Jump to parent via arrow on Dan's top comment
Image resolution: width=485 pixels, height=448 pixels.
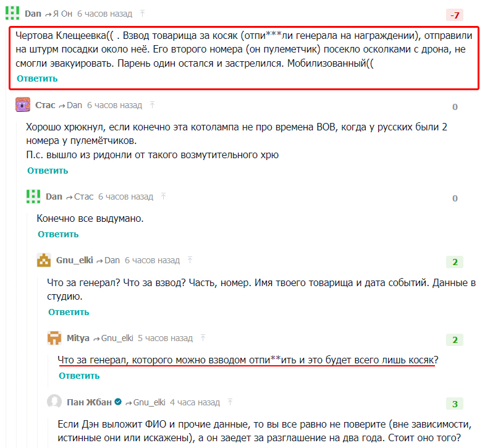(142, 14)
